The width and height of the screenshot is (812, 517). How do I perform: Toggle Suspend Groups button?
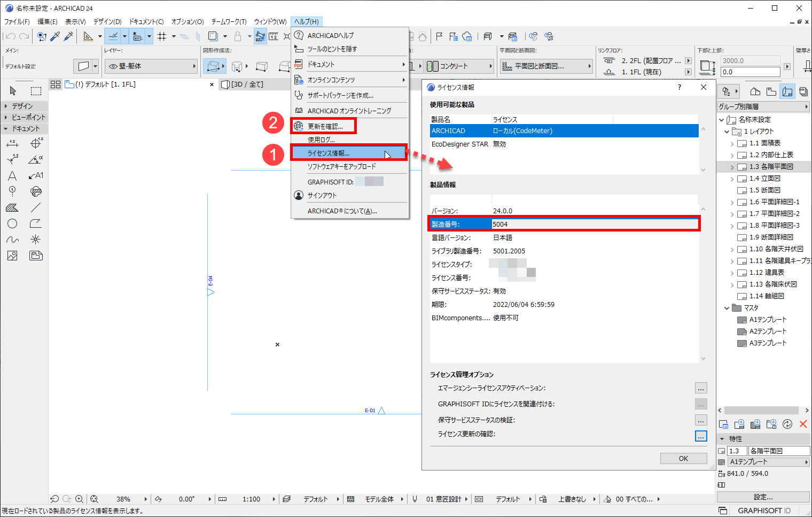(260, 36)
